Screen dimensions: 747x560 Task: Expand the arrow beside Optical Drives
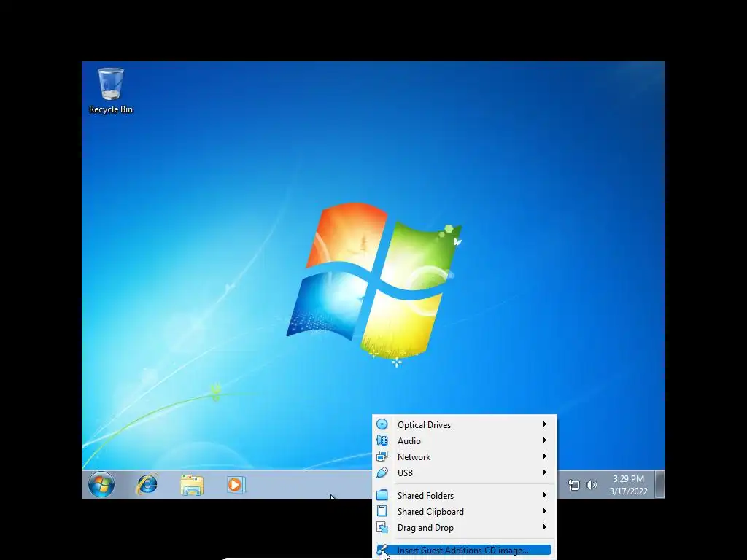click(x=544, y=424)
